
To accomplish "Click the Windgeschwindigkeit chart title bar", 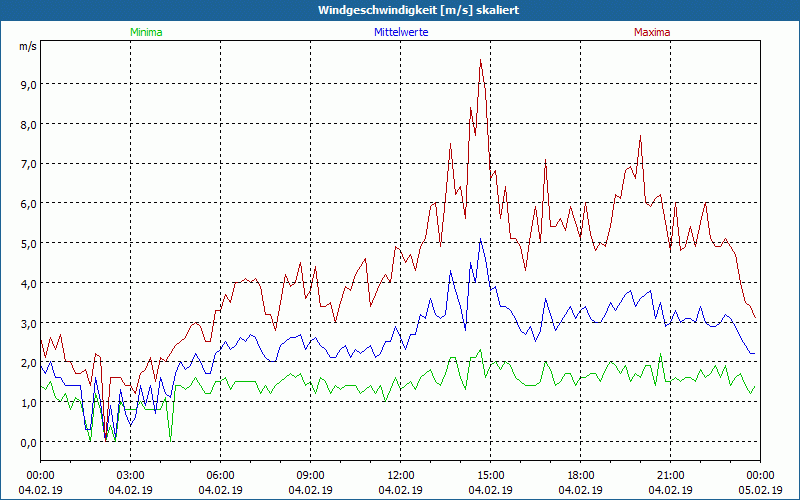I will 400,10.
